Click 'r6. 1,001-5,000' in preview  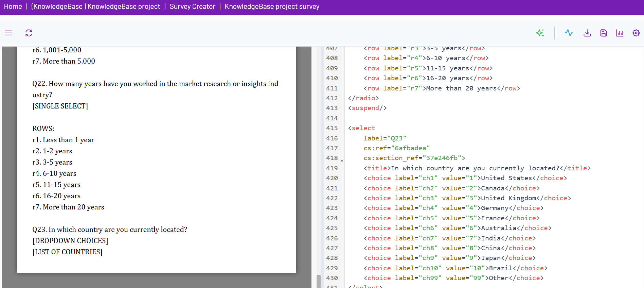coord(57,50)
